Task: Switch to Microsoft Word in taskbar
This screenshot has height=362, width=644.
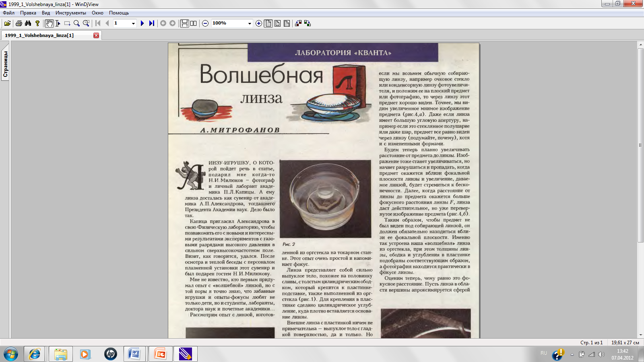Action: click(x=134, y=354)
